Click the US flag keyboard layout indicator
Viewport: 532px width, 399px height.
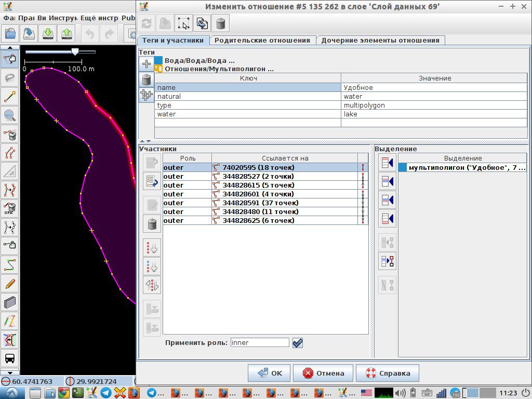pyautogui.click(x=366, y=393)
